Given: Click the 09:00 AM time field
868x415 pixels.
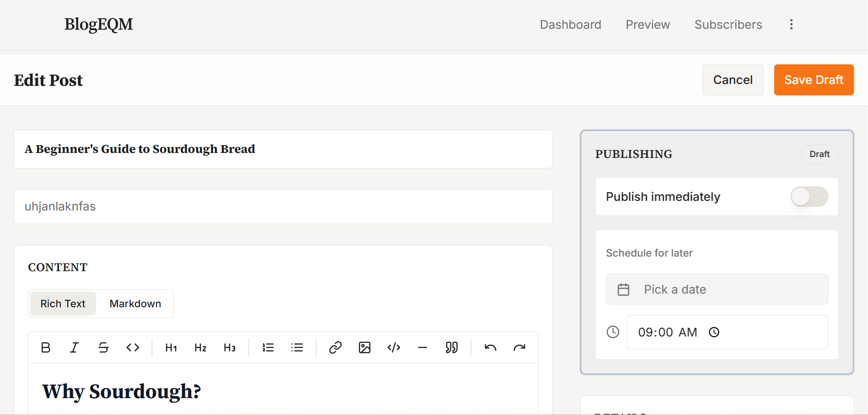Looking at the screenshot, I should tap(727, 332).
